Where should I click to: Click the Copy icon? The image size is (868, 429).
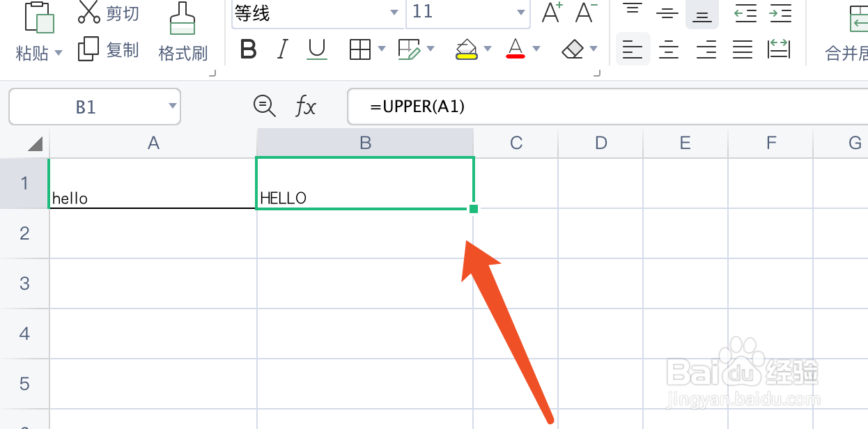coord(88,49)
